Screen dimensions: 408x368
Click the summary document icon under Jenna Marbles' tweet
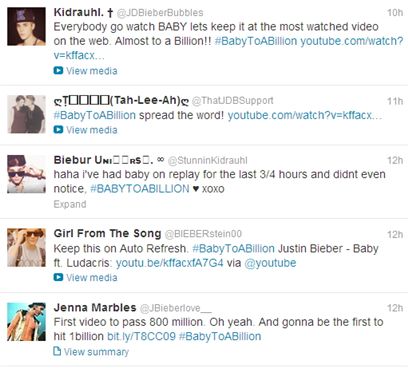[x=57, y=351]
